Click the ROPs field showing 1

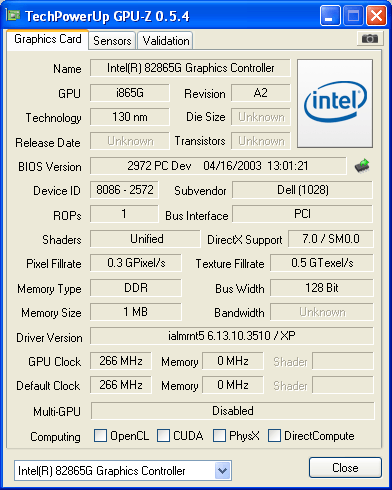pyautogui.click(x=124, y=214)
